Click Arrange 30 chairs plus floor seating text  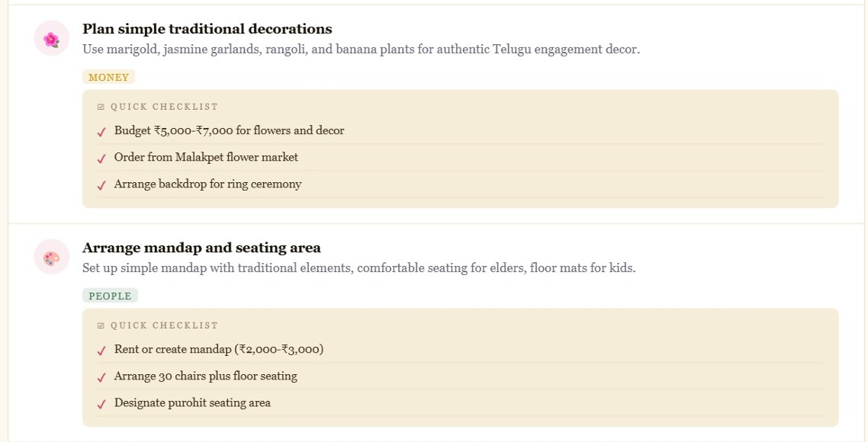tap(205, 376)
